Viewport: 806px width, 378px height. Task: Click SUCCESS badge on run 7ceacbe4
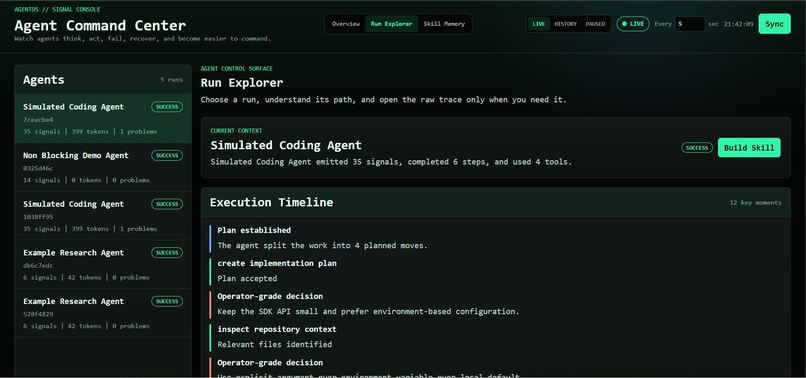coord(167,107)
